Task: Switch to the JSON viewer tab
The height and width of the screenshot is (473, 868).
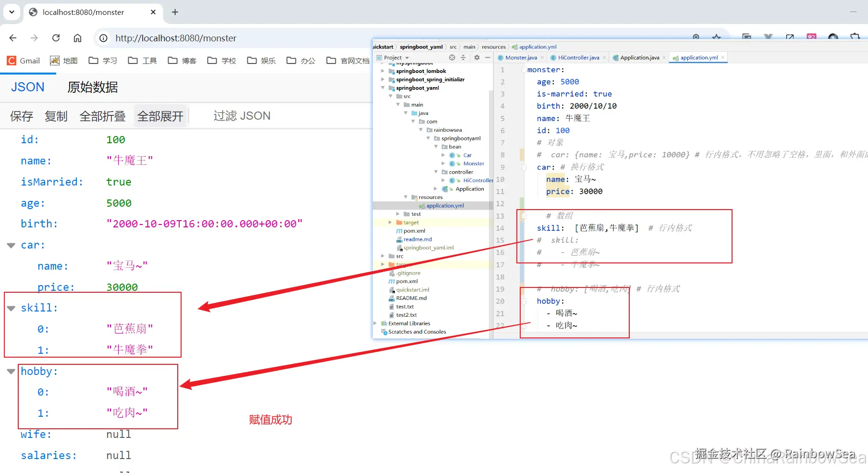Action: [x=28, y=87]
